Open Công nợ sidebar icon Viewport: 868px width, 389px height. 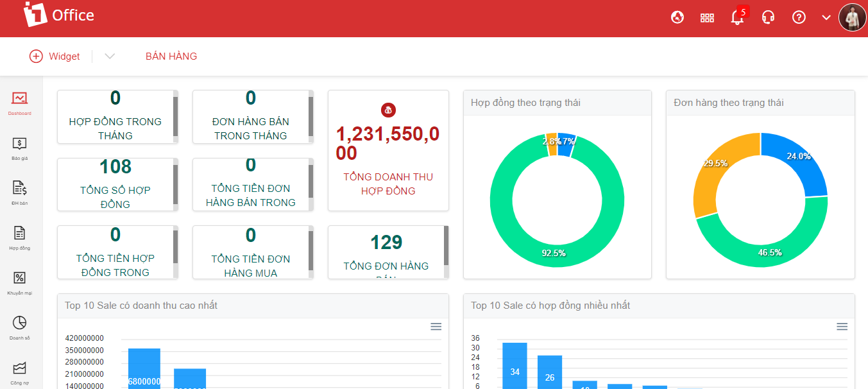tap(19, 368)
